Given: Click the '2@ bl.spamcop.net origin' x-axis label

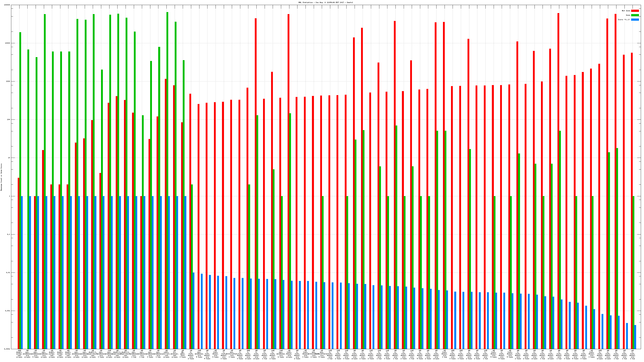Looking at the screenshot, I should pyautogui.click(x=175, y=354).
